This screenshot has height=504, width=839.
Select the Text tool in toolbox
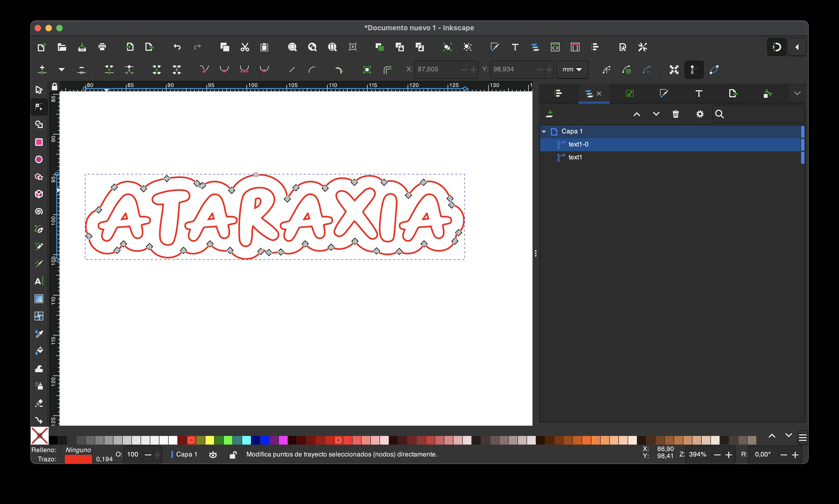[39, 281]
